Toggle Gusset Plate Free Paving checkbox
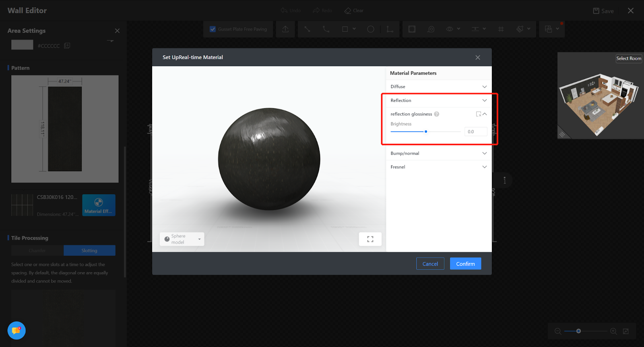Viewport: 644px width, 347px height. point(213,29)
